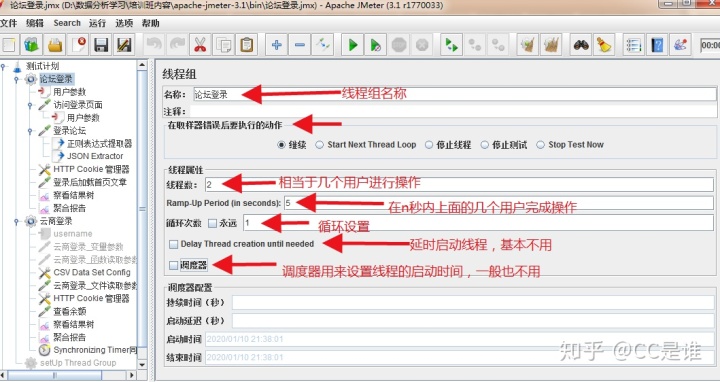
Task: Click the Cut scissors icon
Action: click(x=200, y=45)
